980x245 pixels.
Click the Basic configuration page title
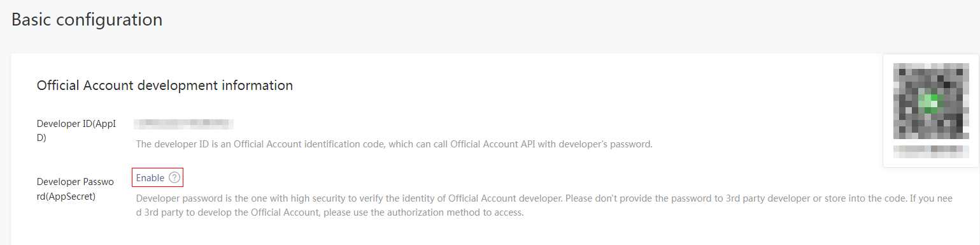[x=87, y=20]
